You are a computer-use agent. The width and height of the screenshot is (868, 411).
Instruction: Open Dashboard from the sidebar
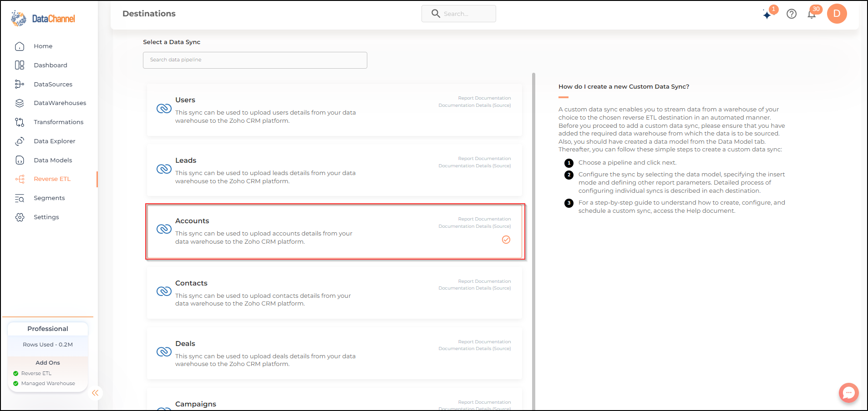pos(51,65)
